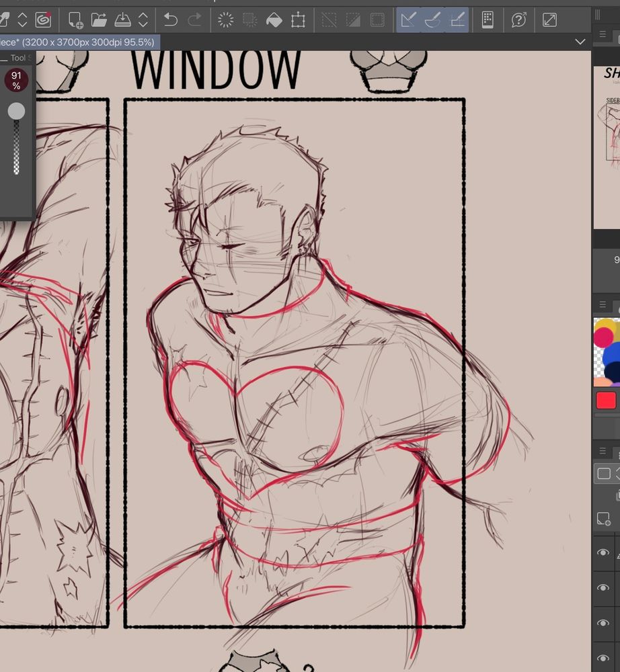Click Clear Outside Selection icon
The width and height of the screenshot is (620, 672).
[249, 19]
